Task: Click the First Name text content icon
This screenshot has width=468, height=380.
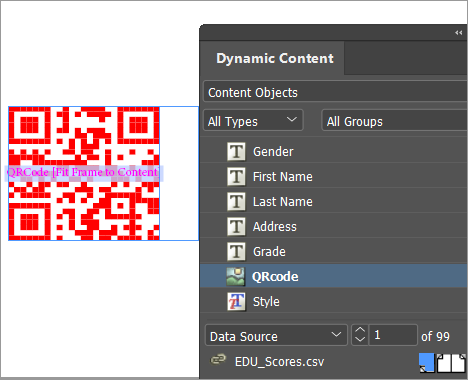Action: [236, 177]
